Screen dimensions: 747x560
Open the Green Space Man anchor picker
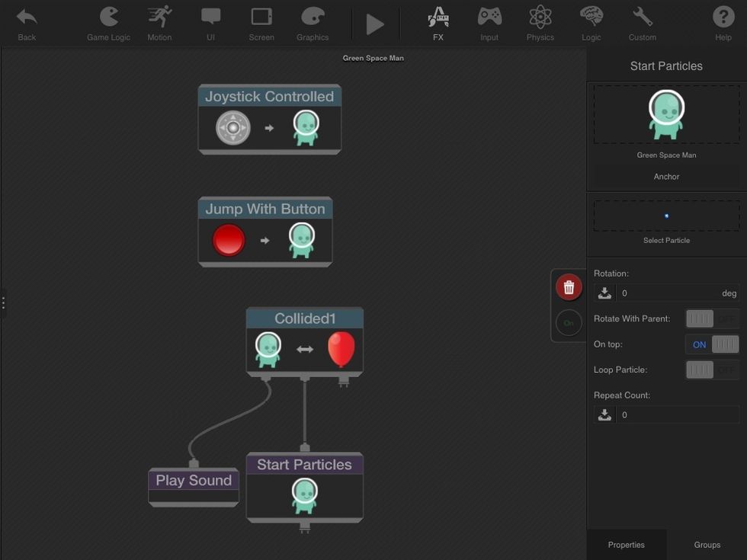[666, 114]
